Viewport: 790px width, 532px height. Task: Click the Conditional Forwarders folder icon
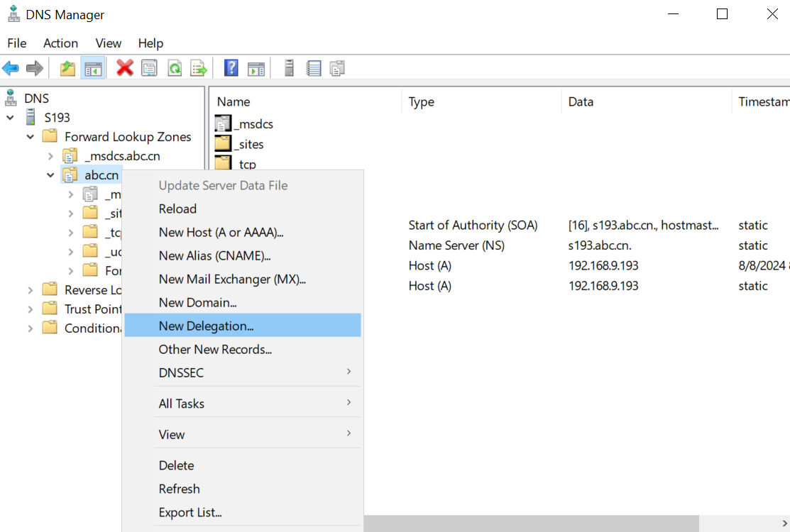coord(50,328)
